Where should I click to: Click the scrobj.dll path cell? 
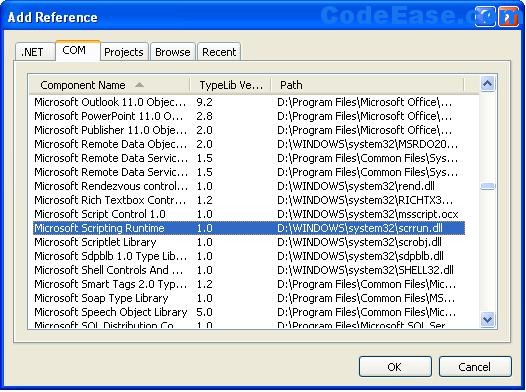pos(359,242)
